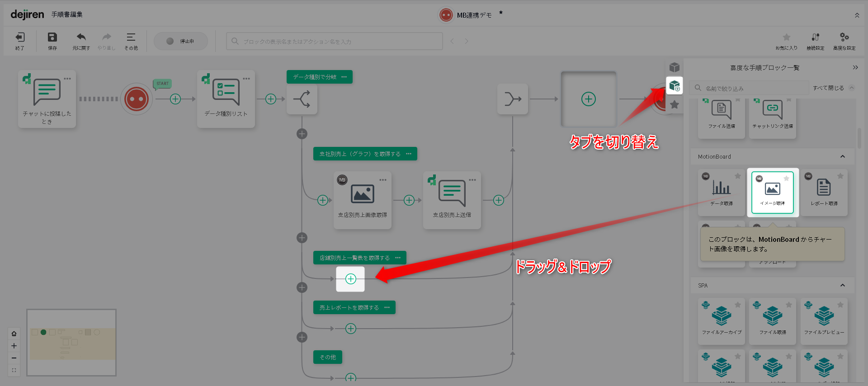Switch to the favorites star tab
The image size is (868, 386).
point(675,104)
